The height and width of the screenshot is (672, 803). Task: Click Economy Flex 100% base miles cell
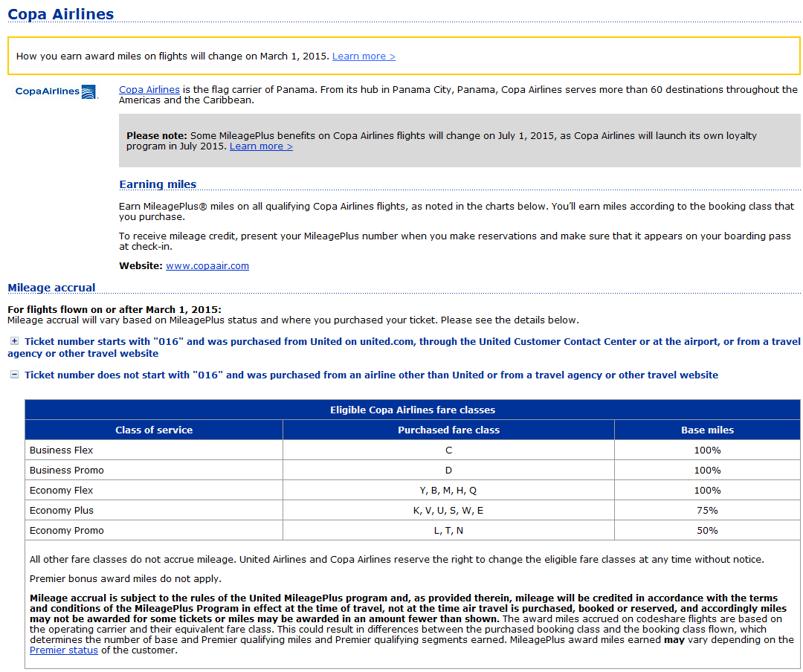tap(707, 490)
